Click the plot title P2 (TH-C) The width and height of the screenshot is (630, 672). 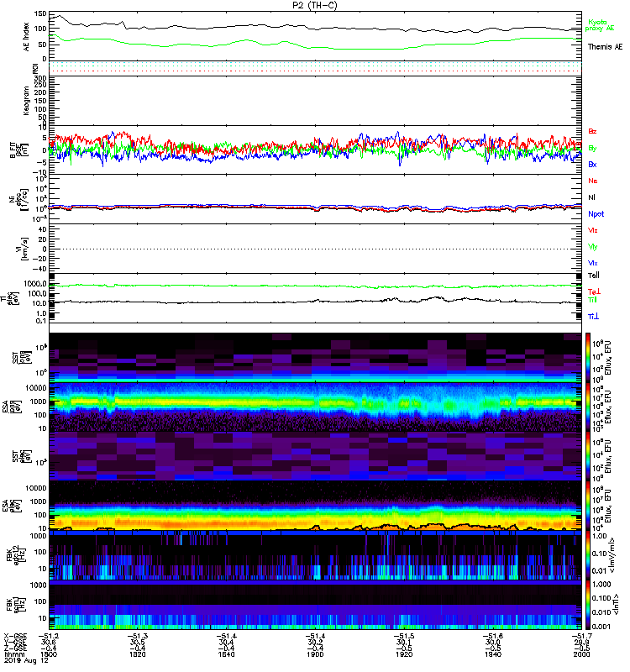315,5
